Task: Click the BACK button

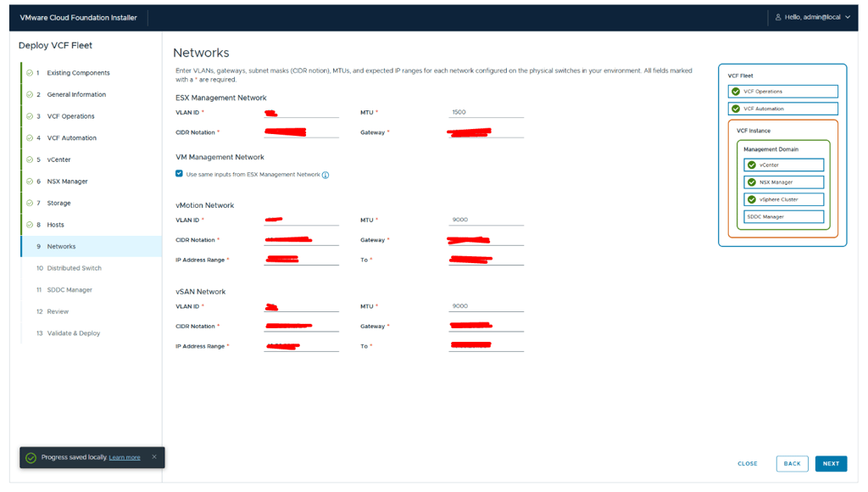Action: (793, 464)
